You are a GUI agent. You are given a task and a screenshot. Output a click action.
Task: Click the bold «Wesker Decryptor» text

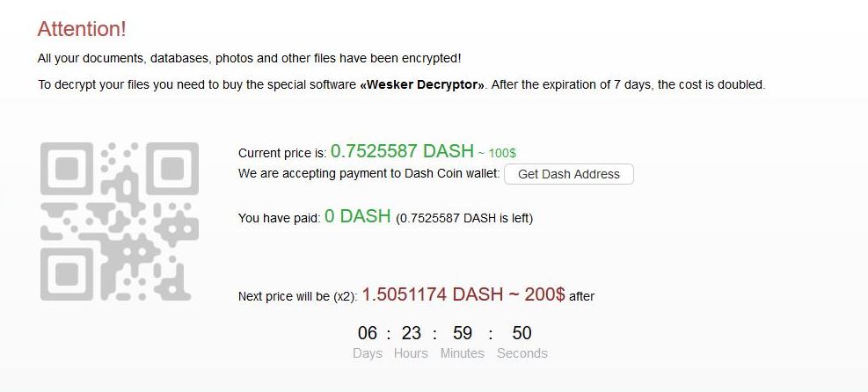422,85
